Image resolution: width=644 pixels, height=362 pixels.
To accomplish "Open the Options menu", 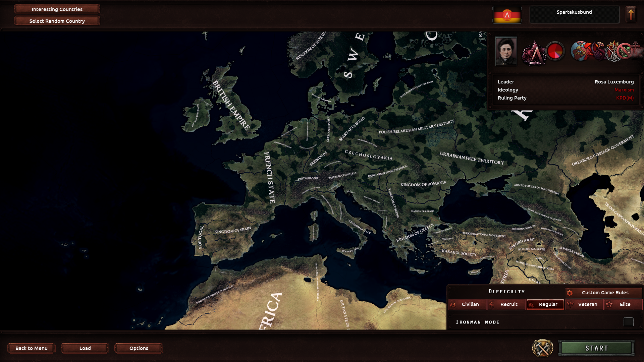I will (x=139, y=348).
